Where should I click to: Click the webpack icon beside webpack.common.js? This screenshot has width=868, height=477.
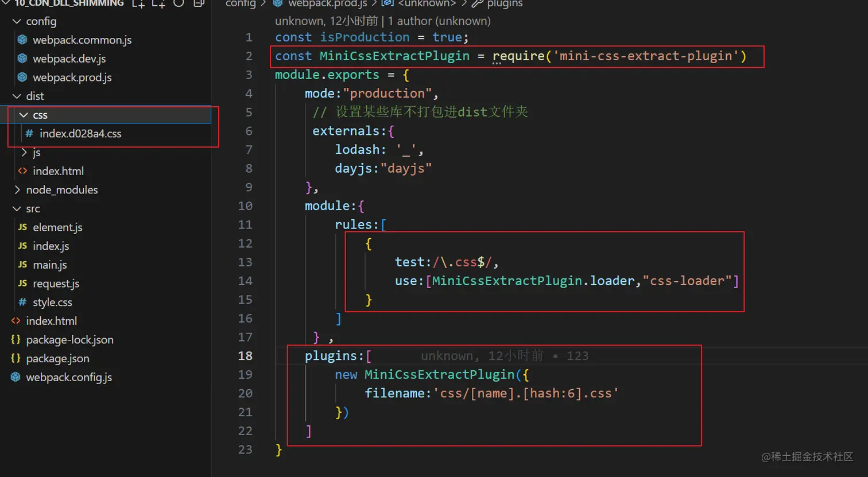tap(22, 40)
